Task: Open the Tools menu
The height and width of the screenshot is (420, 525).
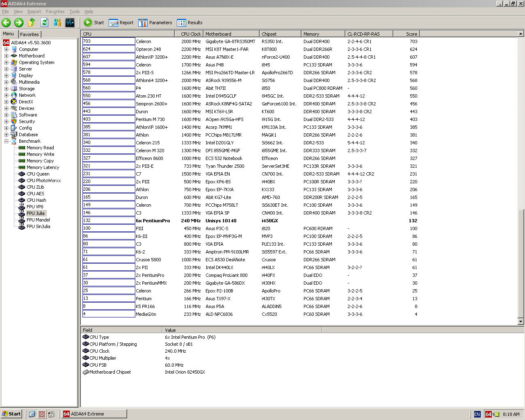Action: pos(74,11)
